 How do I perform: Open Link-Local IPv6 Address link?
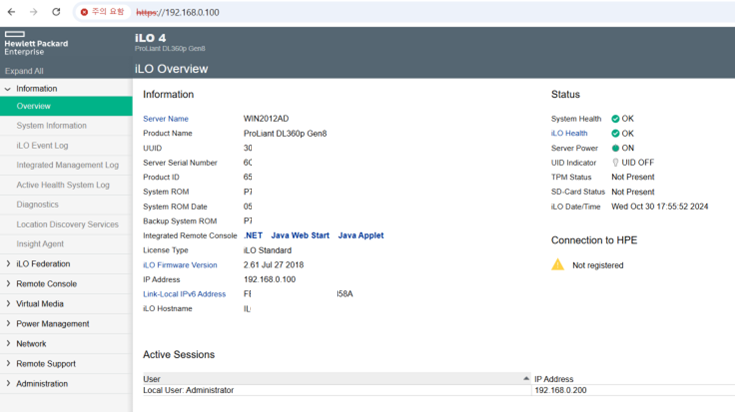pos(184,294)
